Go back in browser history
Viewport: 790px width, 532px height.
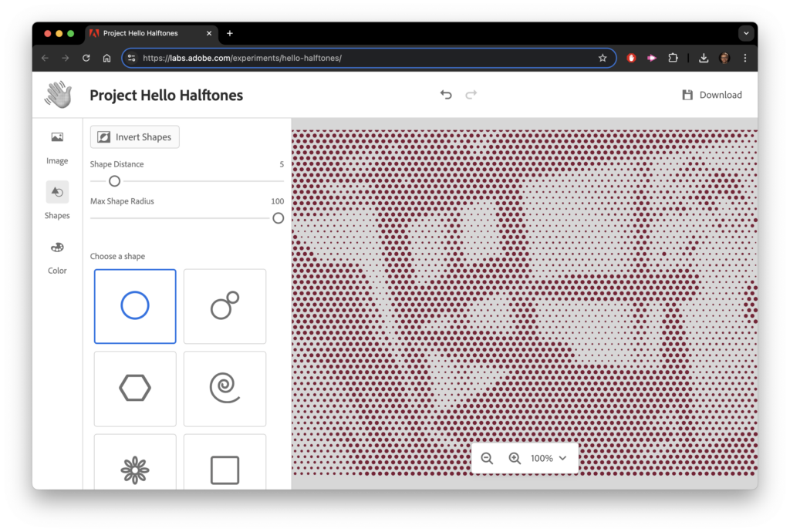click(46, 58)
